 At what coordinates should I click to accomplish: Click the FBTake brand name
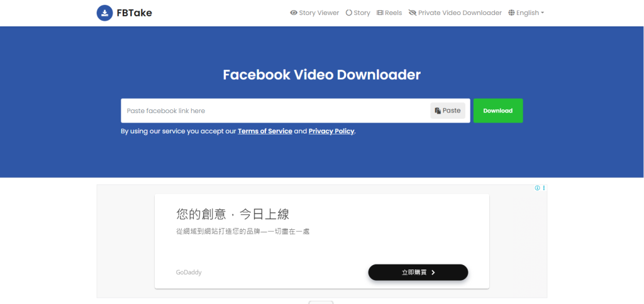(135, 13)
